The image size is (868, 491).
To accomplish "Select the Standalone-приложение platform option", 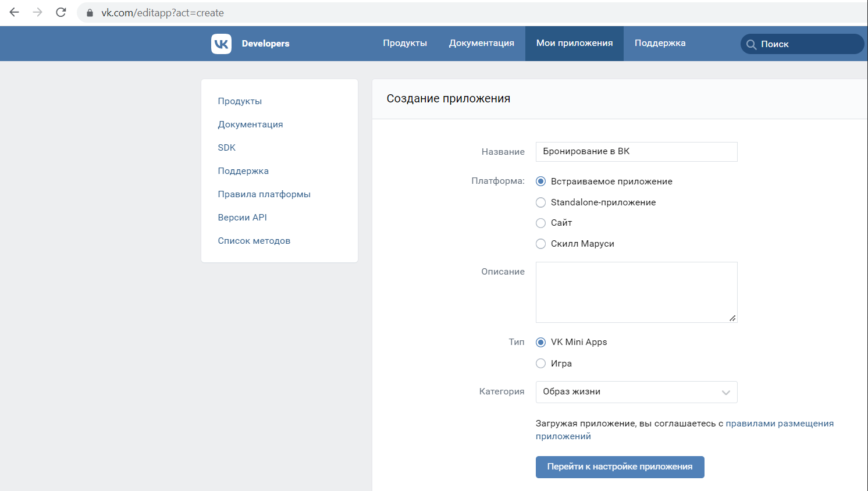I will tap(540, 202).
